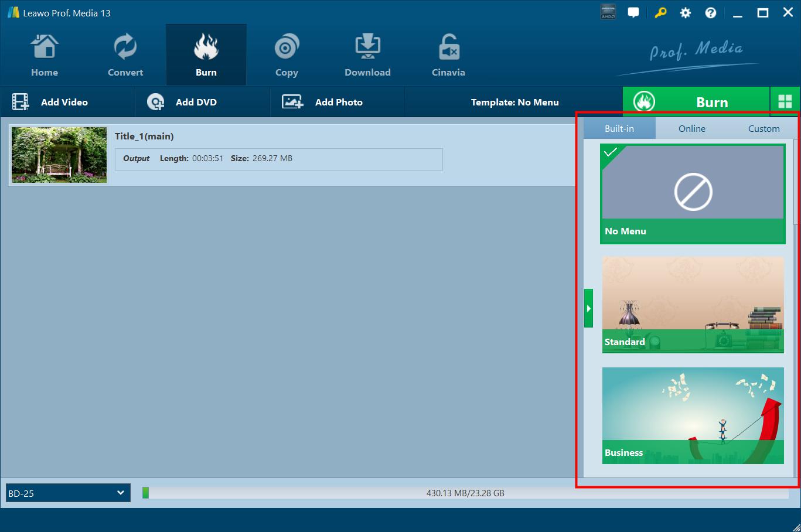Screen dimensions: 801x532
Task: Open the feedback chat bubble icon
Action: point(633,13)
